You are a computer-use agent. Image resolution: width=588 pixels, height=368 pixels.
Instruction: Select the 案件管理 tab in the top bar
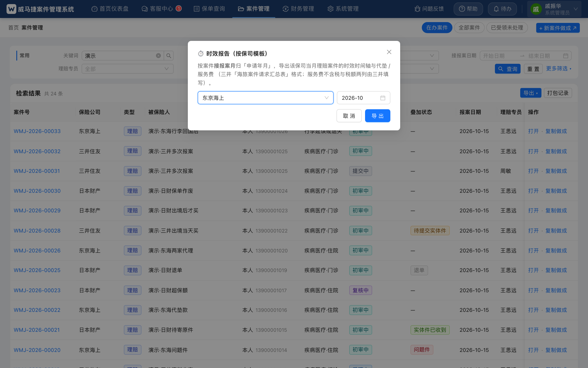pos(254,9)
